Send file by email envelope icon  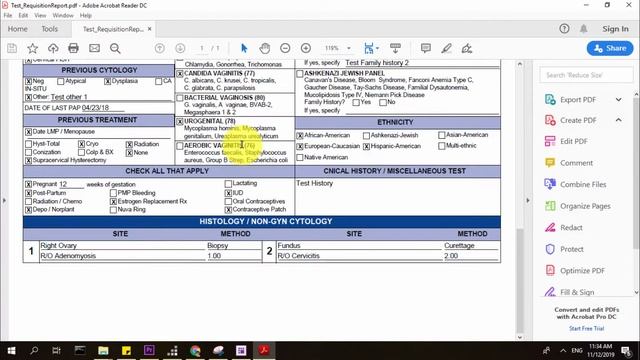[x=94, y=48]
